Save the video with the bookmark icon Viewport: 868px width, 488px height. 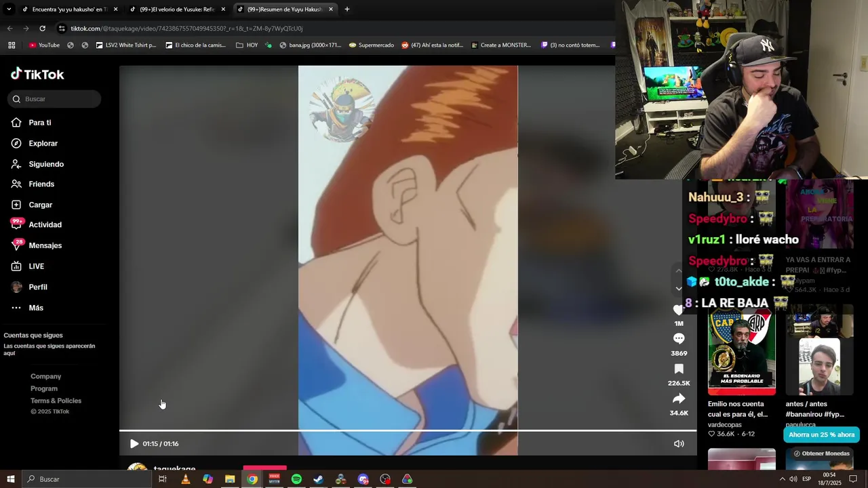click(679, 369)
